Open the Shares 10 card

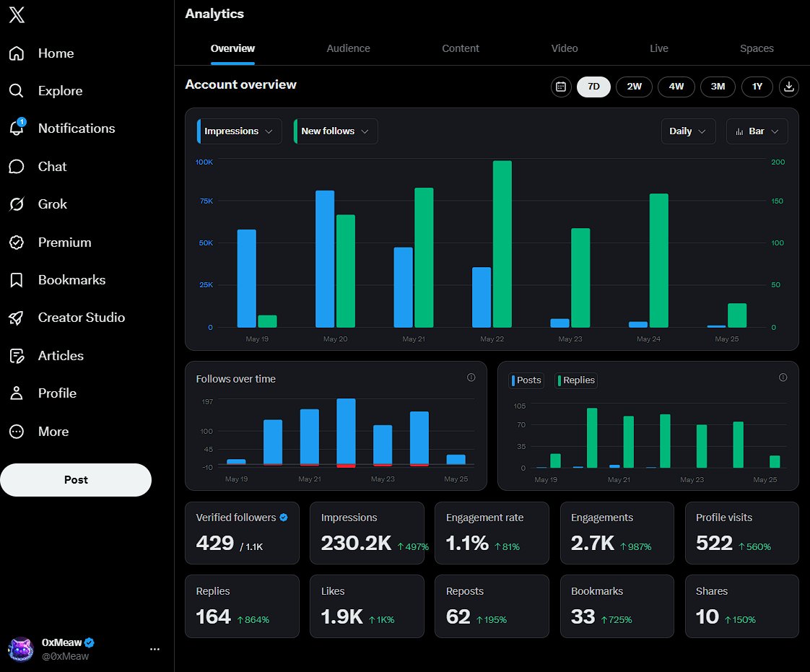pos(742,606)
